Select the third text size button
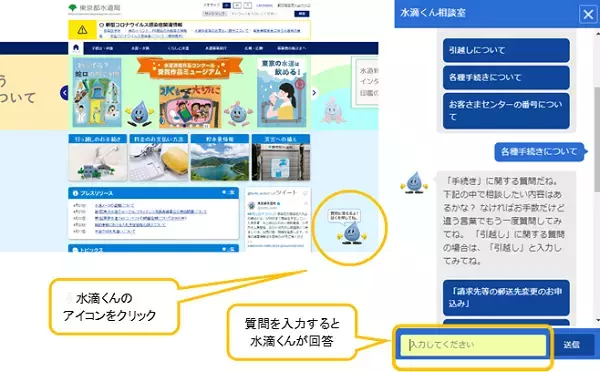This screenshot has width=600, height=372. click(x=248, y=5)
